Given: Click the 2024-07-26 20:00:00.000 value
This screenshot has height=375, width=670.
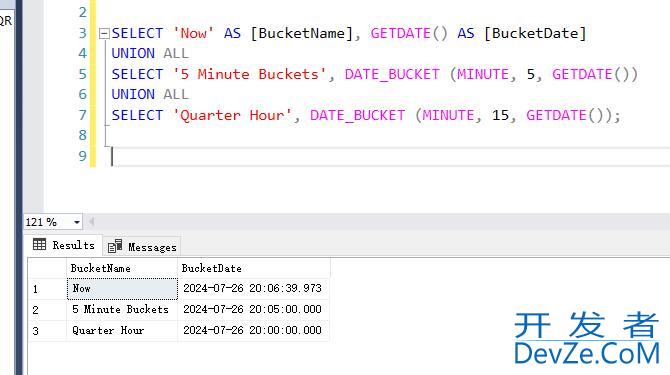Looking at the screenshot, I should [253, 331].
